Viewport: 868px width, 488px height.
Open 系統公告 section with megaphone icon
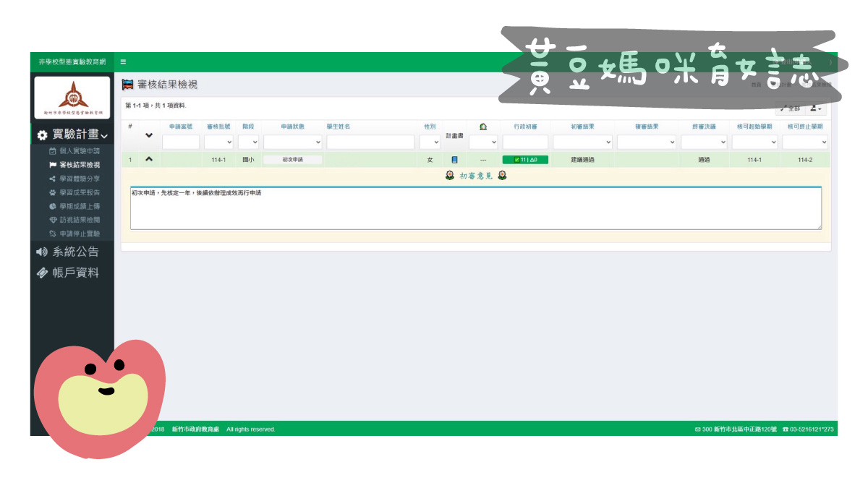[67, 252]
